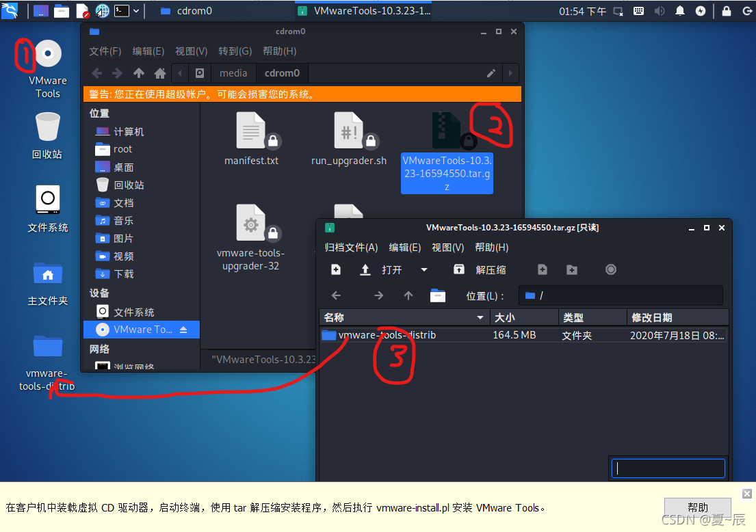Click the 位置(L) path field

click(621, 296)
